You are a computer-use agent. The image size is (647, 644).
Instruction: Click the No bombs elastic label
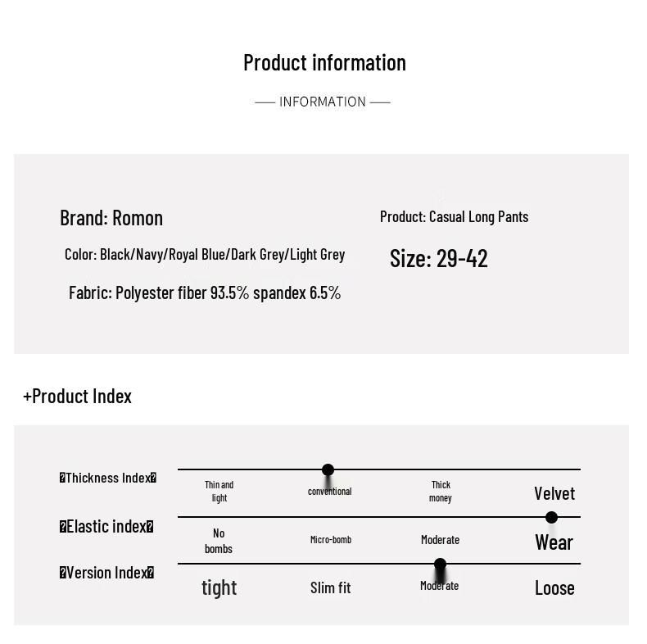[219, 541]
